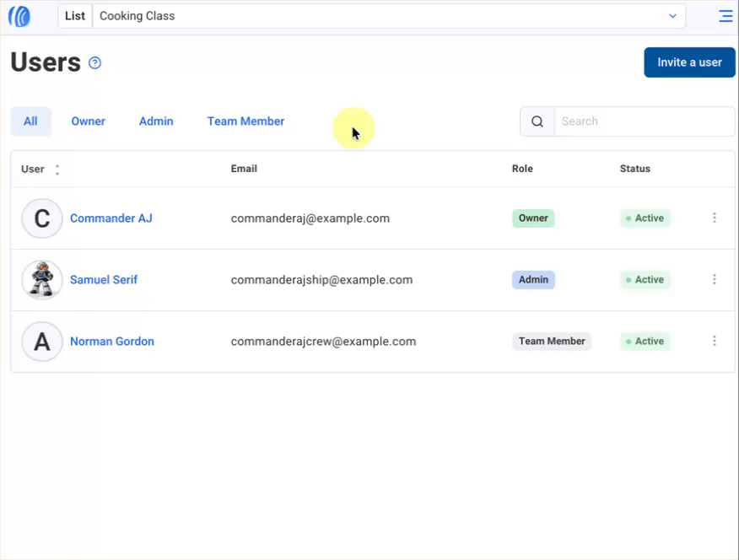Sort by the User column arrows

tap(57, 170)
